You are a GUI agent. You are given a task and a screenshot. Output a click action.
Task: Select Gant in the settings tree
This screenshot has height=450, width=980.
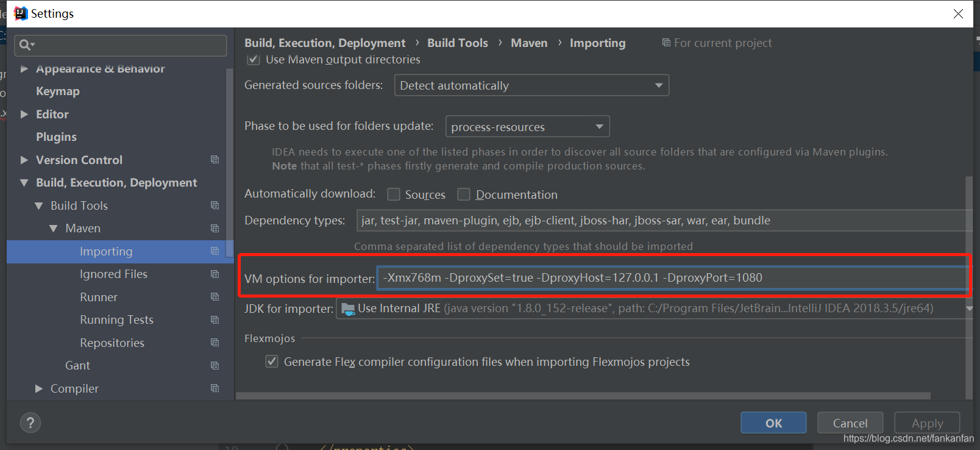click(77, 365)
